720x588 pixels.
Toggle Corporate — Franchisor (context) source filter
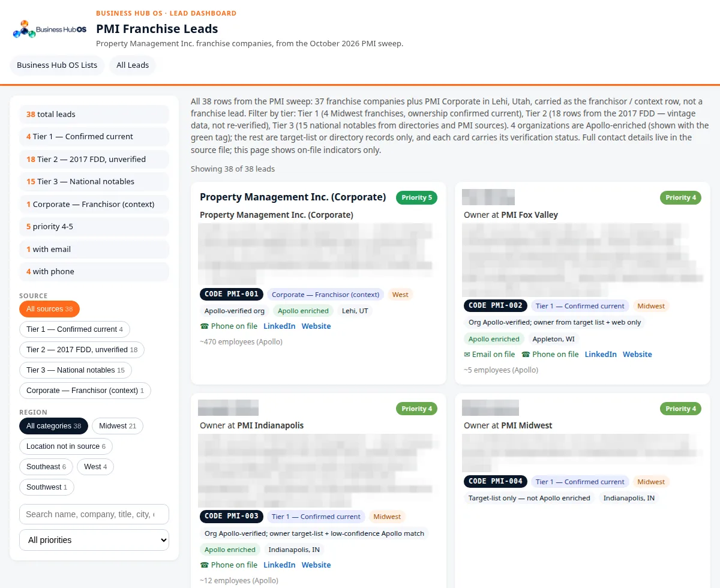point(85,391)
